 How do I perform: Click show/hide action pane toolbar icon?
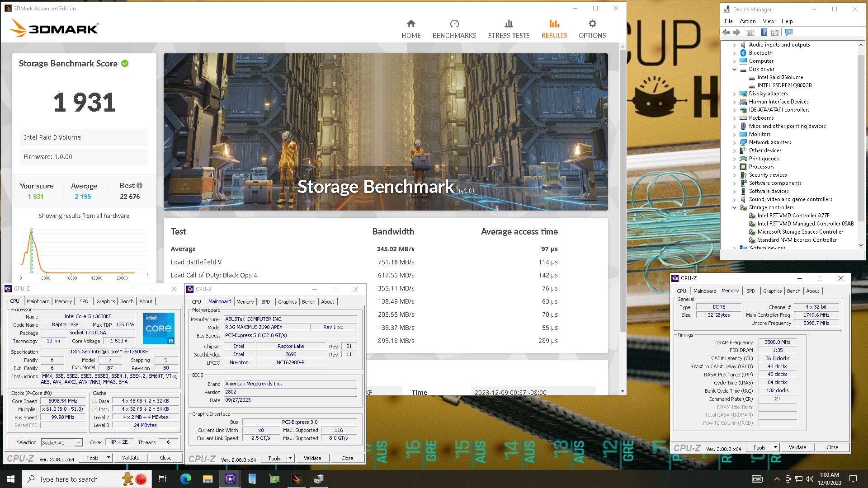(x=775, y=33)
